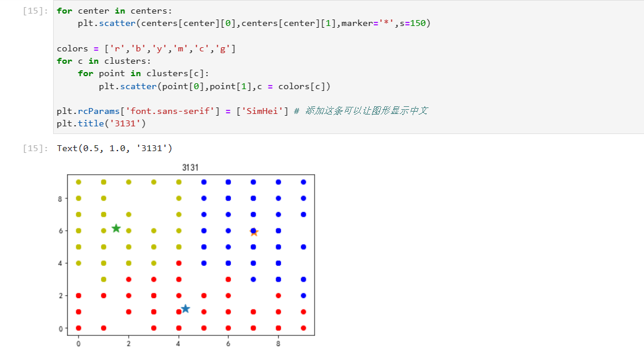Click the colors list assignment line
Viewport: 644px width, 356px height.
[146, 48]
